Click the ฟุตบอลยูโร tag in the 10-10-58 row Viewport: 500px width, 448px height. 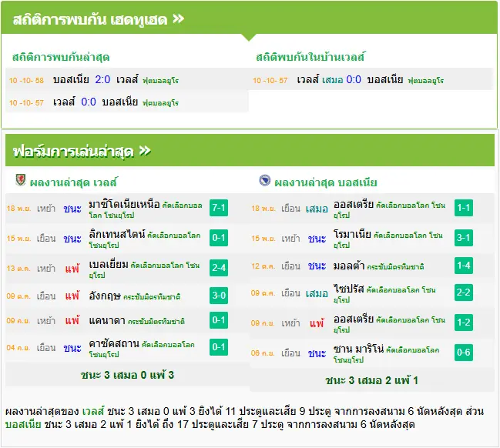click(x=160, y=81)
